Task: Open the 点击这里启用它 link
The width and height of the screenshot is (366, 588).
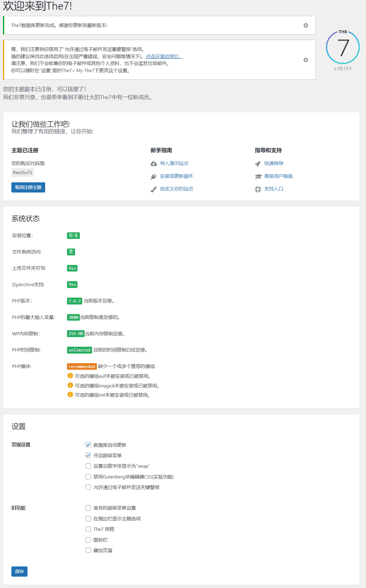Action: 164,56
